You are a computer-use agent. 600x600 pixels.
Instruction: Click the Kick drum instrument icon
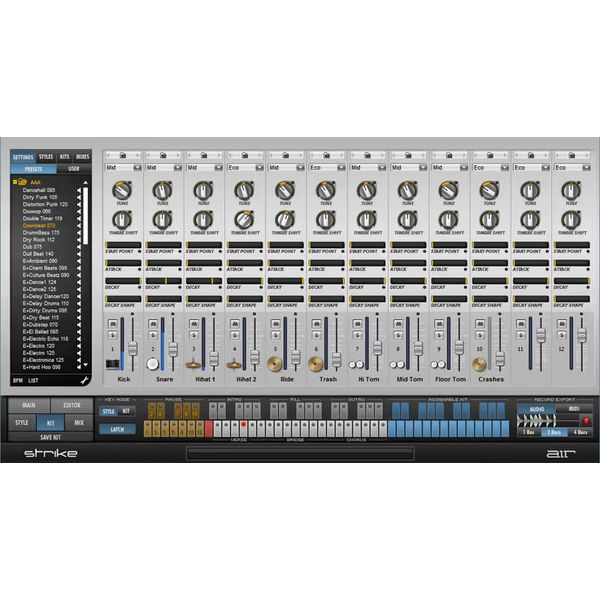(113, 364)
